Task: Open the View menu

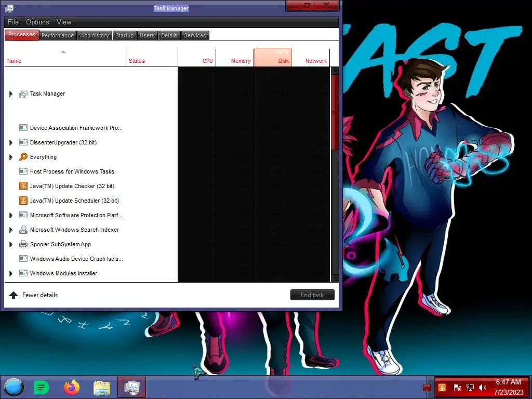Action: 64,22
